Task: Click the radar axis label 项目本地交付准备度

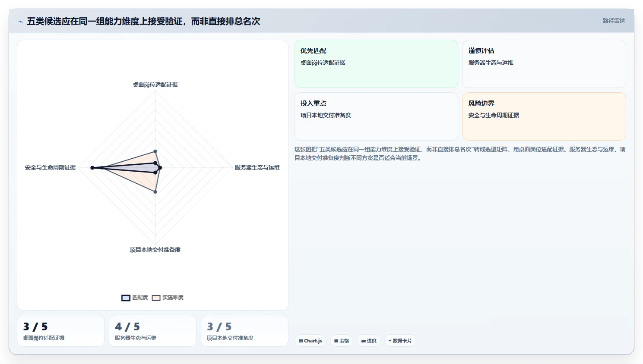Action: tap(155, 250)
